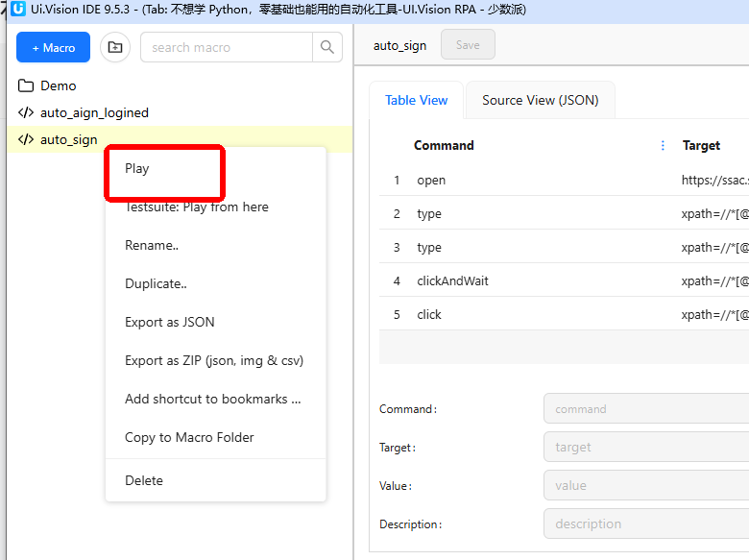Click the xpath target of clickAndWait row

(715, 280)
